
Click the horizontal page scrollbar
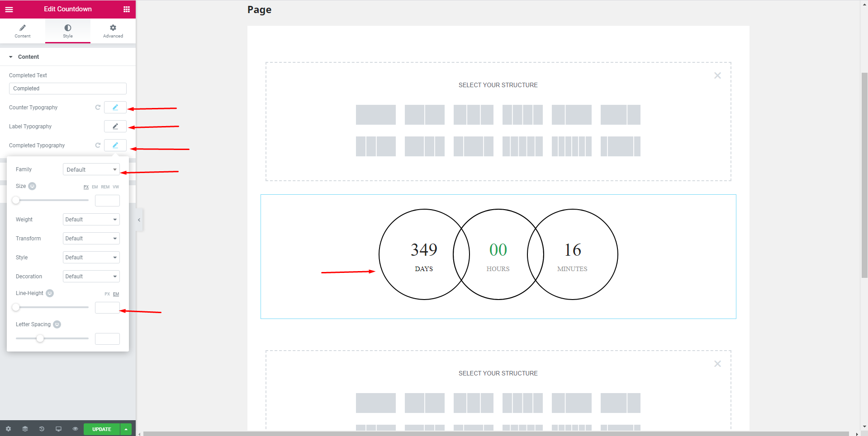[496, 434]
